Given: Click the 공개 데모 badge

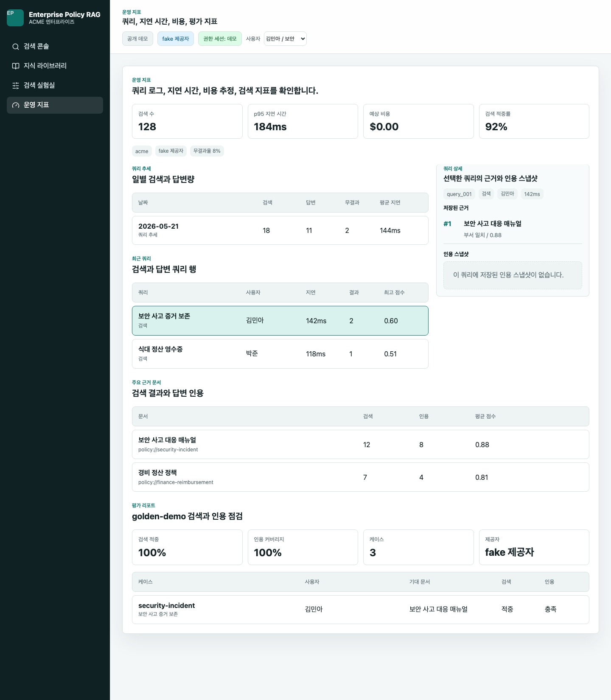Looking at the screenshot, I should click(x=137, y=39).
